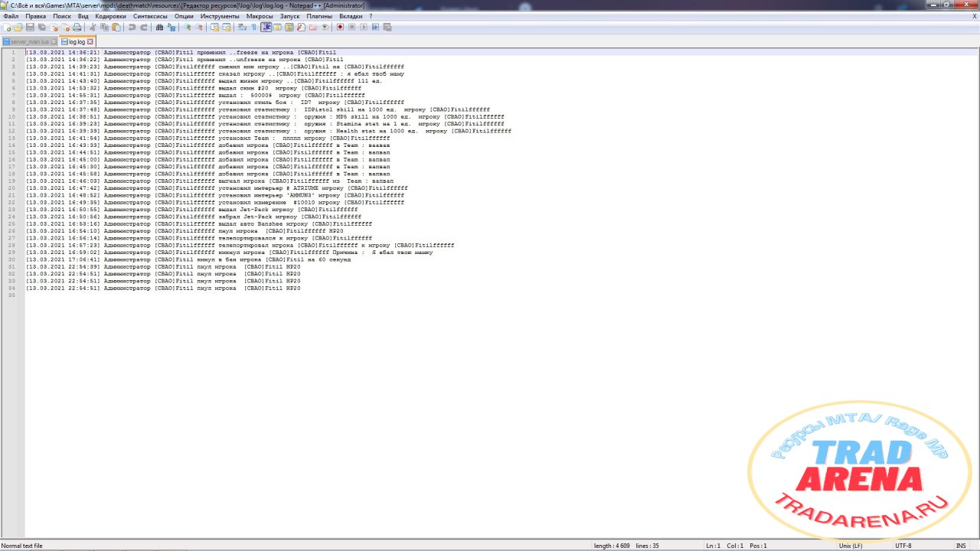The width and height of the screenshot is (980, 551).
Task: Open the Поиск menu
Action: [x=62, y=16]
